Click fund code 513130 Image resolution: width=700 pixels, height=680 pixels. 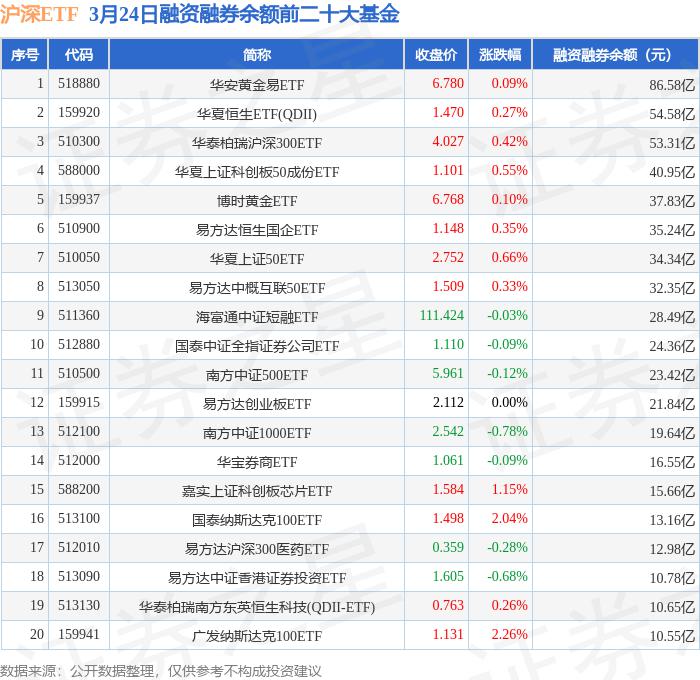[x=79, y=606]
